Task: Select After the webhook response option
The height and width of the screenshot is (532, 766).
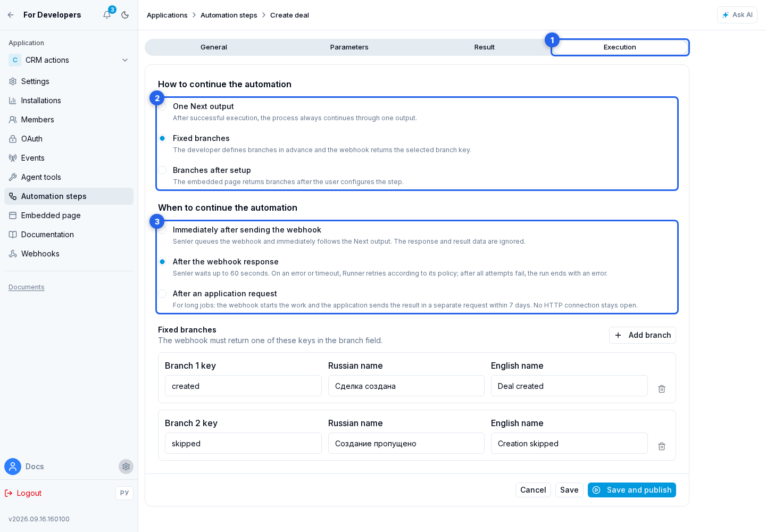Action: click(x=162, y=262)
